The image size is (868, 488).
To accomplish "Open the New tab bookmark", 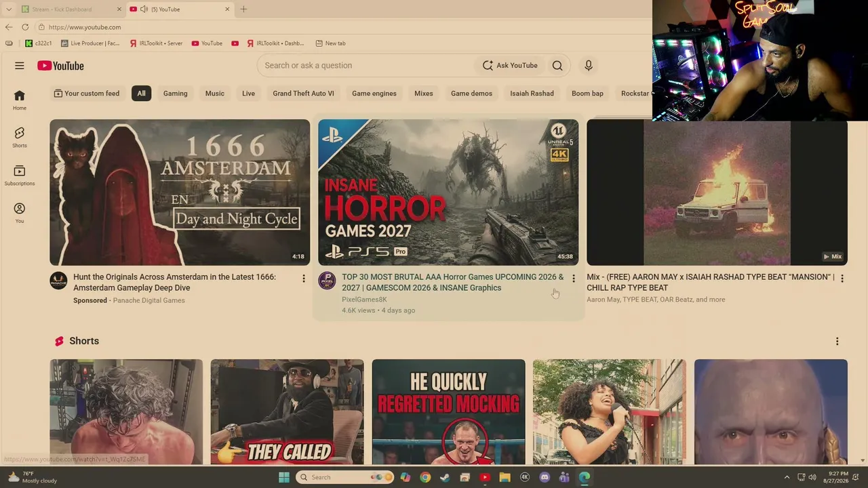I will pos(331,43).
